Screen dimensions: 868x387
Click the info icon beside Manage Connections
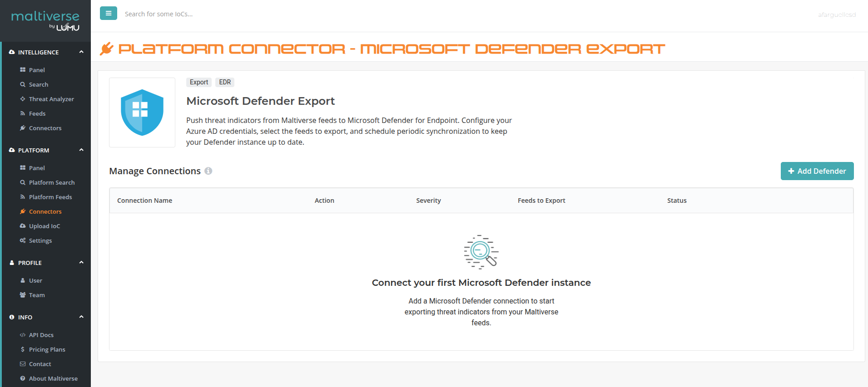pyautogui.click(x=208, y=171)
